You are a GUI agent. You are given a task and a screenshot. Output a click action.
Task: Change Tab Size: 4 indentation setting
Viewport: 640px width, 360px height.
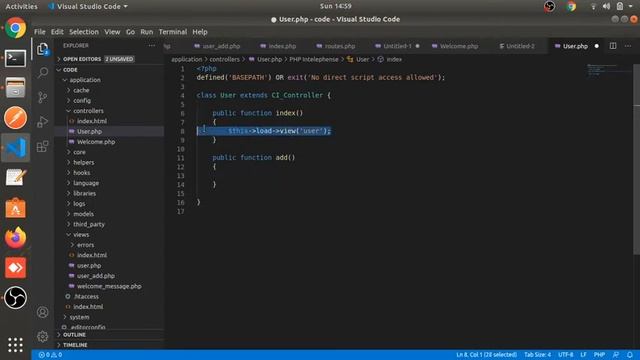537,355
